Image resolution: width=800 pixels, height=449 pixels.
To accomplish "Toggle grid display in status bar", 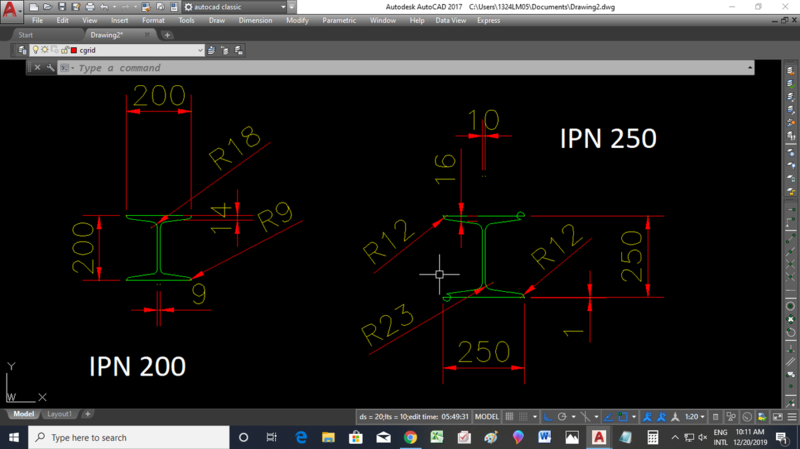I will coord(509,417).
